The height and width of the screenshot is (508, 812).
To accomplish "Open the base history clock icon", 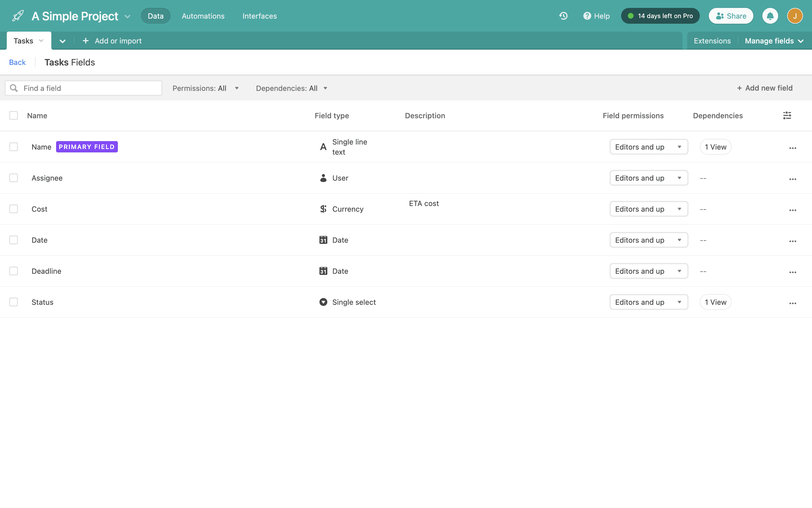I will [x=563, y=16].
